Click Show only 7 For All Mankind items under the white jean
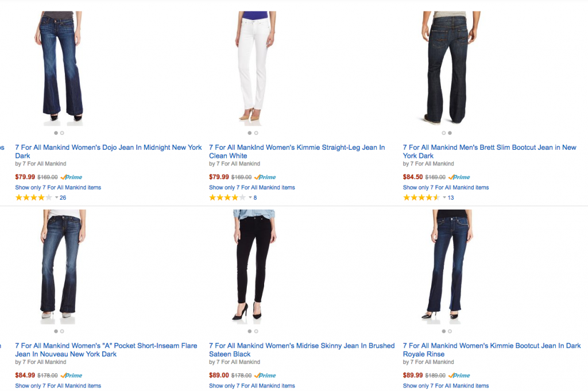This screenshot has width=588, height=391. [252, 187]
